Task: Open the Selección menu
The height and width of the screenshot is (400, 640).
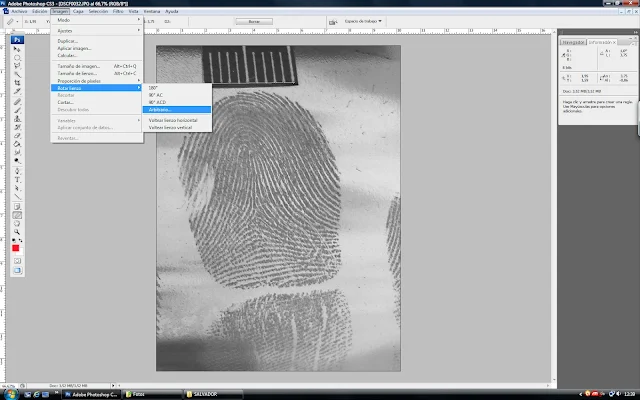Action: (x=98, y=11)
